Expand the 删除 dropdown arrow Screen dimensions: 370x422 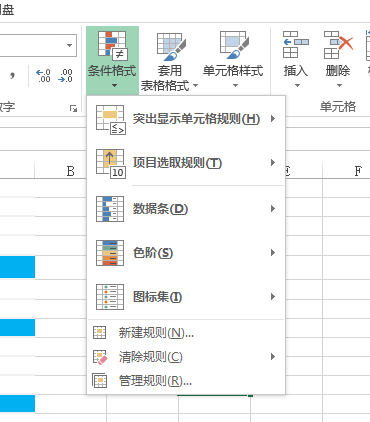tap(339, 86)
